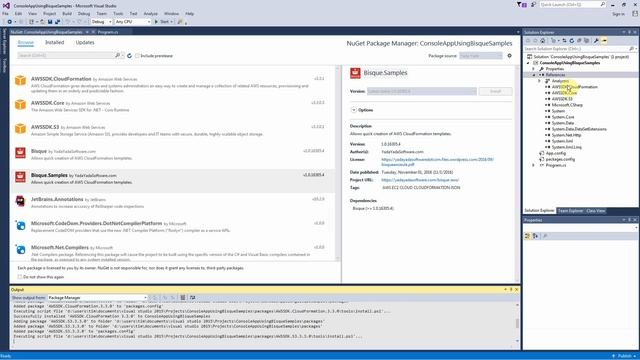The width and height of the screenshot is (640, 360).
Task: Click the Search Solution Explorer field
Action: 576,49
